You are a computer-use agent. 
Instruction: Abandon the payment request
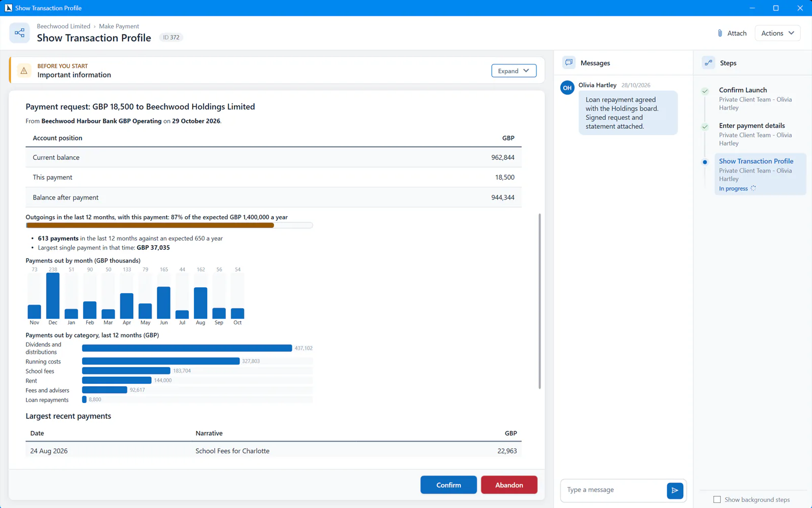pyautogui.click(x=509, y=485)
